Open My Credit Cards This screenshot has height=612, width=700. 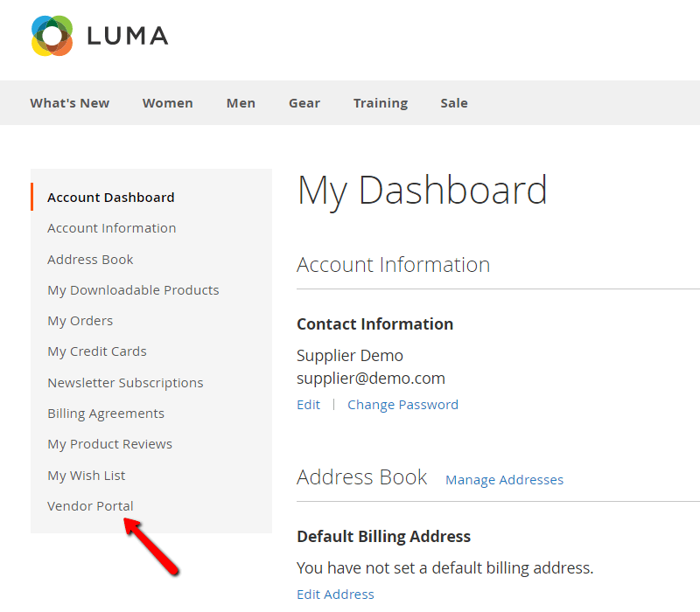pos(97,351)
